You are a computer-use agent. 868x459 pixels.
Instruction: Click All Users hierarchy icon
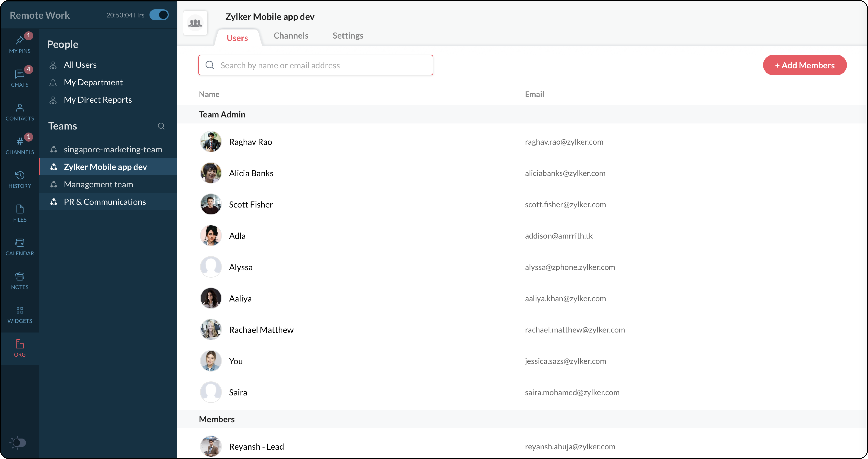(x=53, y=65)
